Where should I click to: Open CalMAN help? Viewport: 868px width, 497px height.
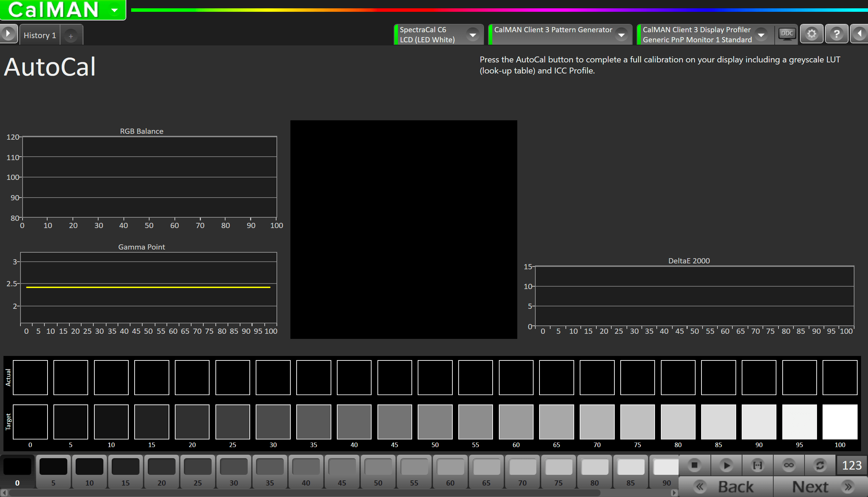pyautogui.click(x=836, y=34)
